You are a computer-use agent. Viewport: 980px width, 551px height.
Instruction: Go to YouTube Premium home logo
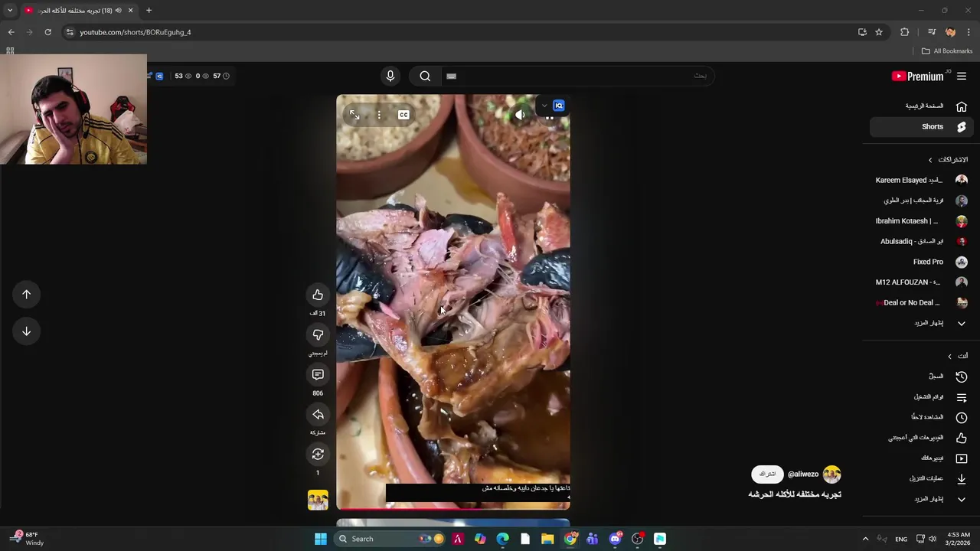pos(917,76)
